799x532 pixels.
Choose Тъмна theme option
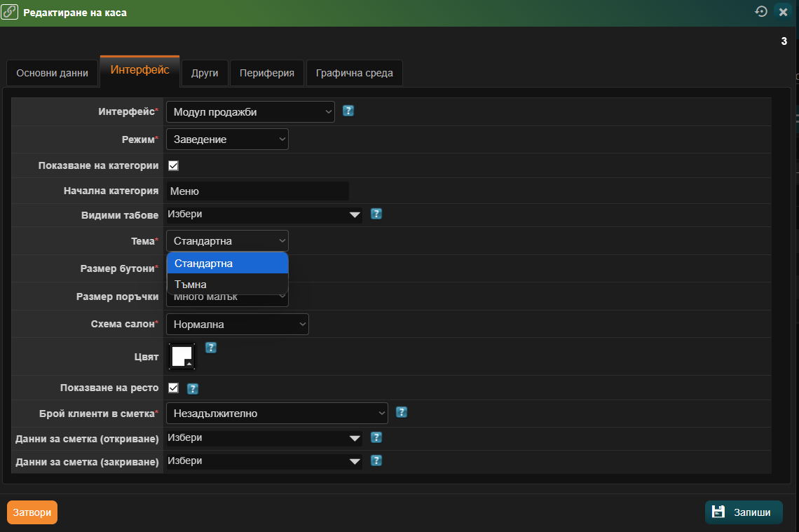coord(228,285)
